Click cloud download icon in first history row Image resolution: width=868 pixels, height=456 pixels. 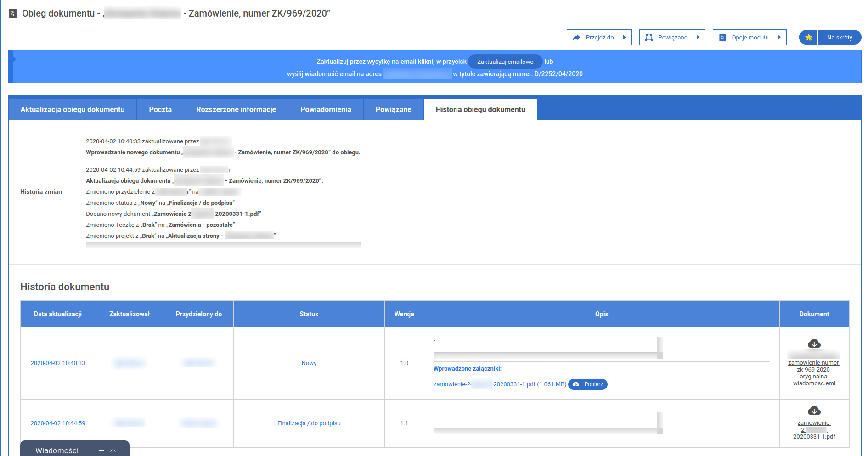pyautogui.click(x=814, y=344)
